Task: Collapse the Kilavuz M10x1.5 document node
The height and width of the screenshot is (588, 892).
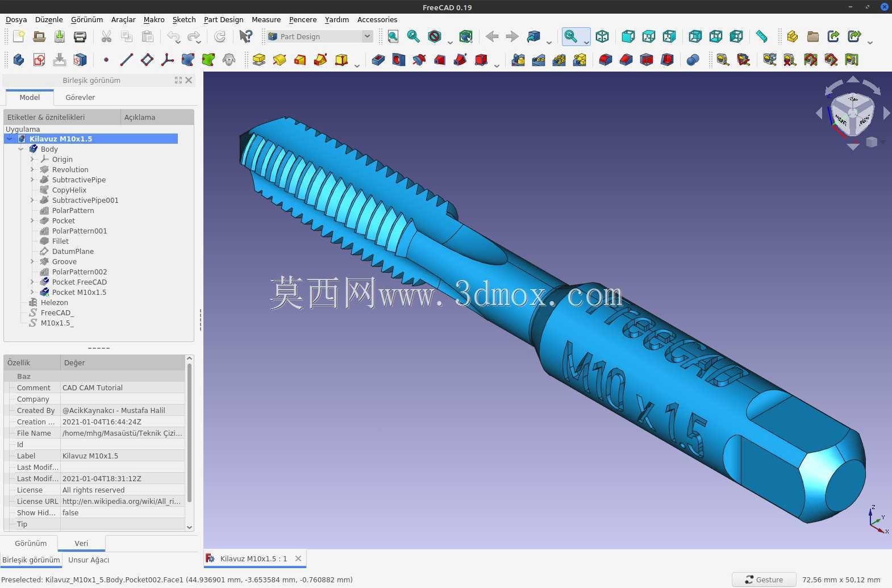Action: [x=10, y=139]
